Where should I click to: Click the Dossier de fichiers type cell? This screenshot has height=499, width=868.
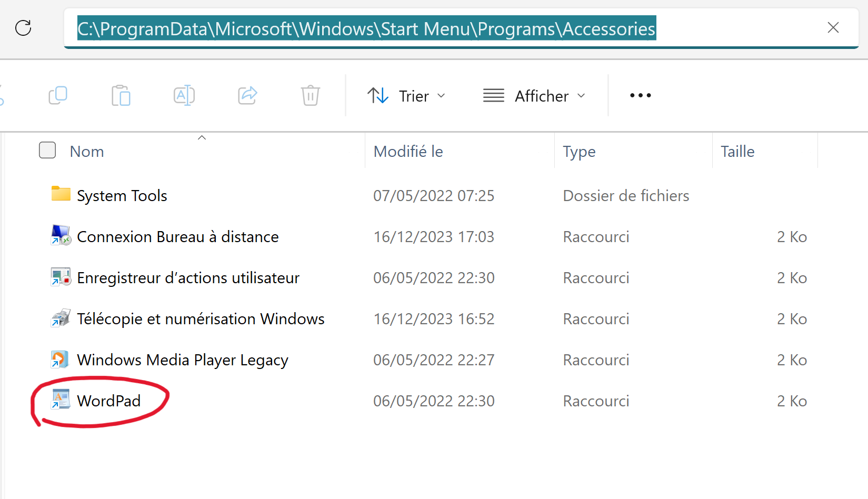626,196
